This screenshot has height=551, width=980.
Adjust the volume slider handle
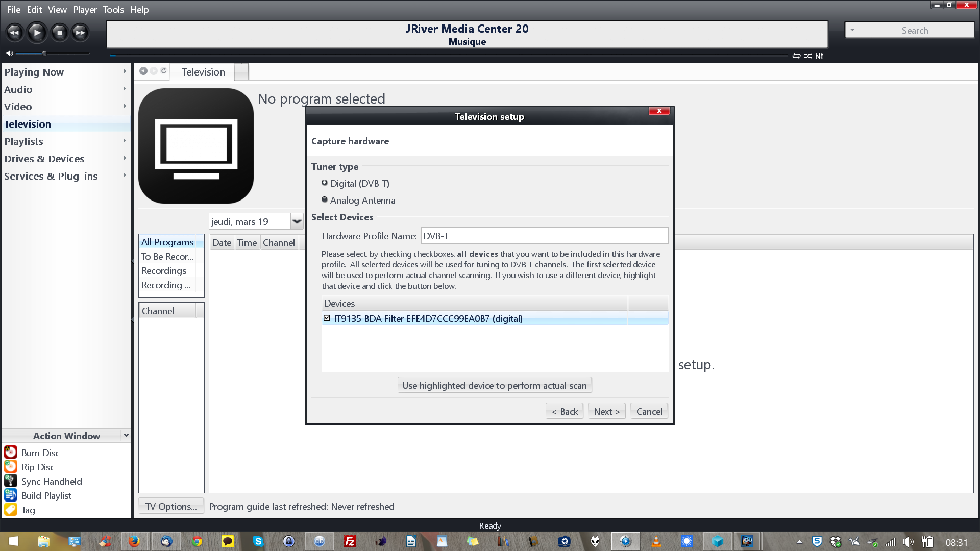[44, 53]
